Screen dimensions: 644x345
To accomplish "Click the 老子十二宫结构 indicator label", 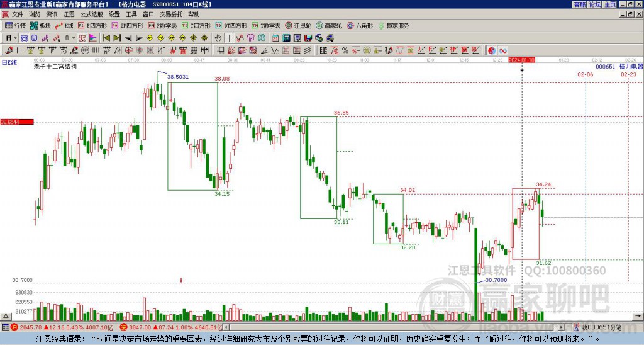I will [x=55, y=66].
